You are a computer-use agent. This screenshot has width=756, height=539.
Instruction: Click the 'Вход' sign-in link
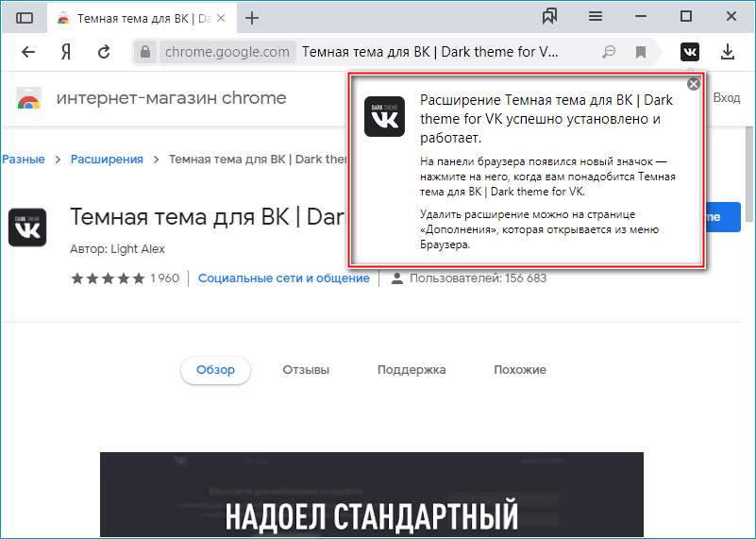727,98
